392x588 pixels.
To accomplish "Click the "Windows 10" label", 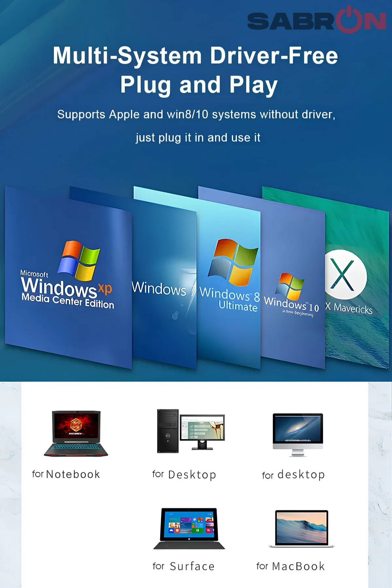I will (x=291, y=304).
